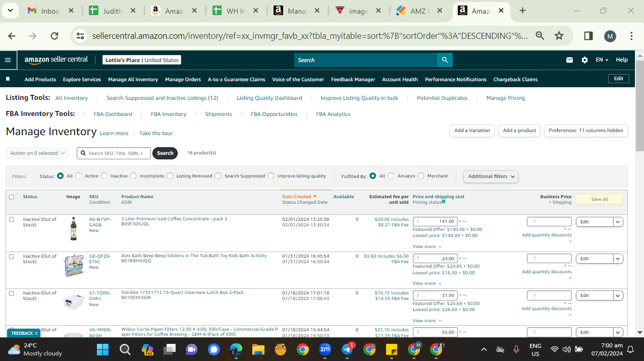Go to the FBA Inventory tools tab
Screen dimensions: 644x361
tap(169, 114)
